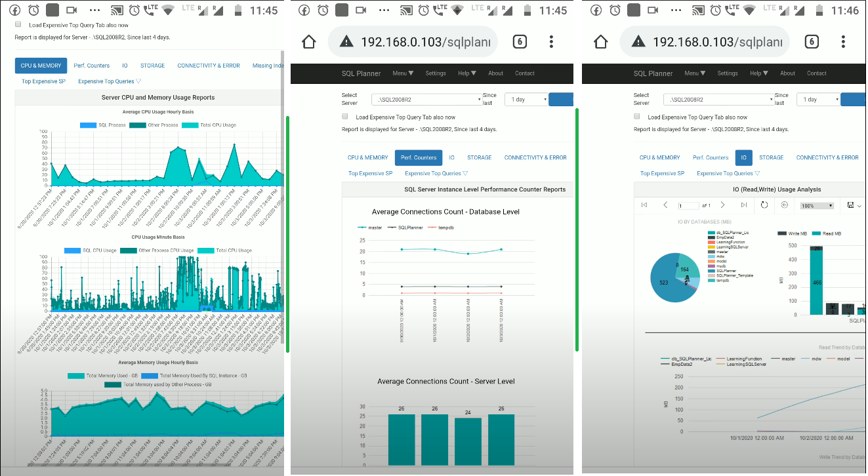Viewport: 868px width, 476px height.
Task: Navigate to the next report page
Action: (722, 205)
